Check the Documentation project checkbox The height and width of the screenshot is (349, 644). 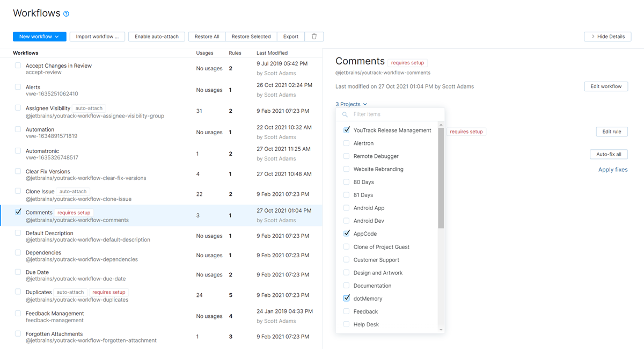(x=346, y=285)
